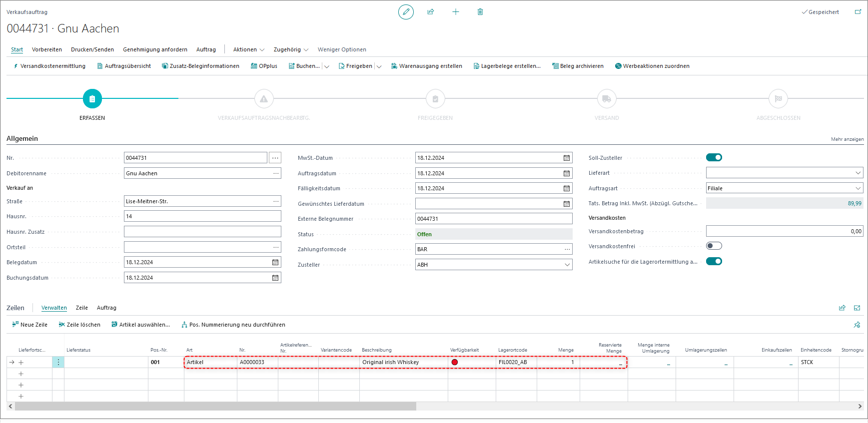Click Neue Zeile

click(29, 325)
